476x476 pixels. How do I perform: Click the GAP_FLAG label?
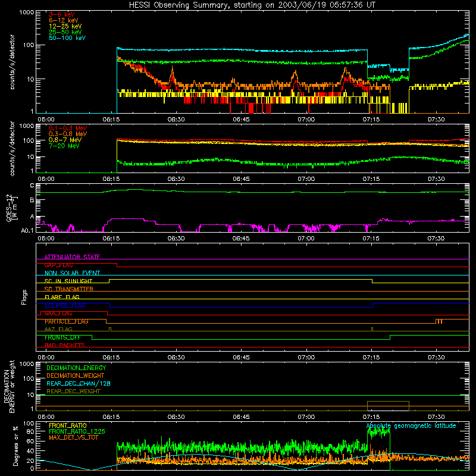[x=58, y=265]
